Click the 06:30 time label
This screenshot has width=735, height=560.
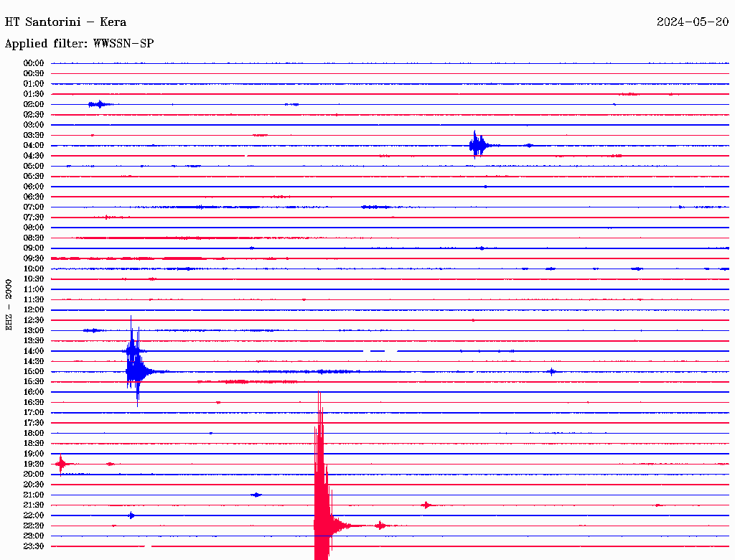pyautogui.click(x=34, y=197)
